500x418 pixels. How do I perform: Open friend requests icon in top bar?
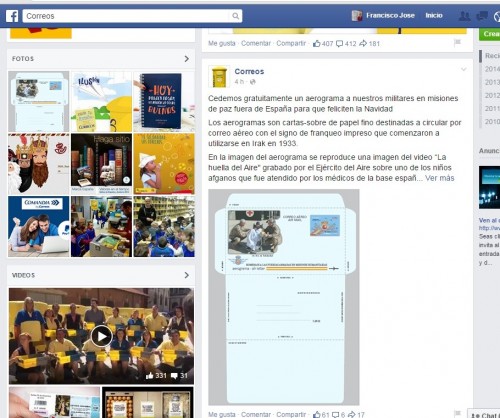(464, 16)
